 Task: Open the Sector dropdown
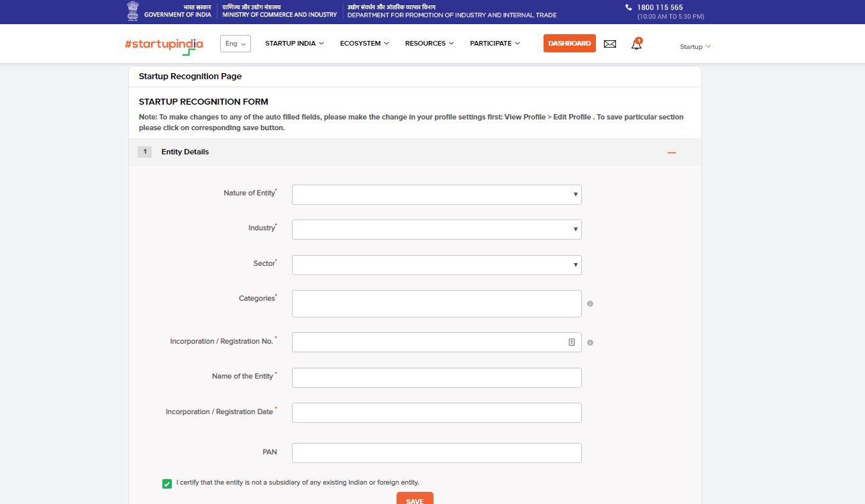click(437, 265)
